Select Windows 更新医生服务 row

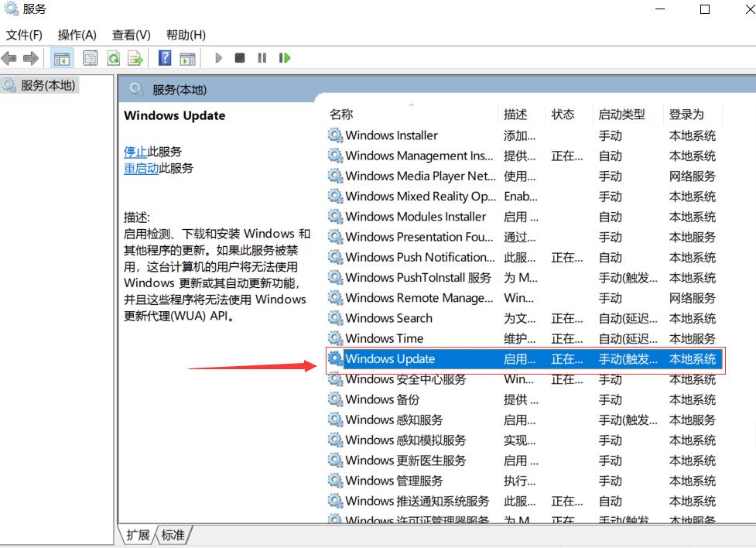point(525,461)
